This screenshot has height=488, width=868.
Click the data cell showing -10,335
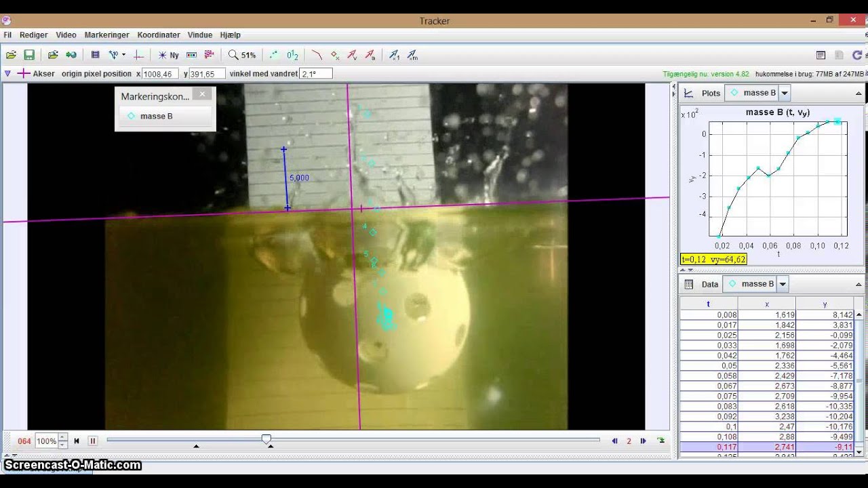(825, 407)
